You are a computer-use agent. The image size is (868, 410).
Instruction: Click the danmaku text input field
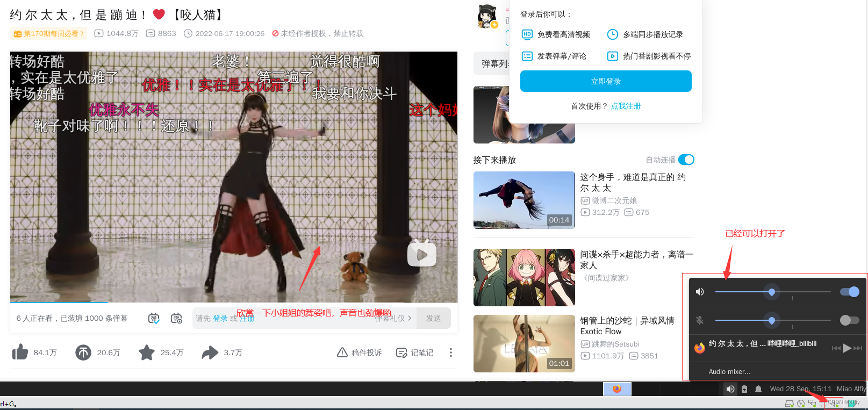(x=305, y=318)
